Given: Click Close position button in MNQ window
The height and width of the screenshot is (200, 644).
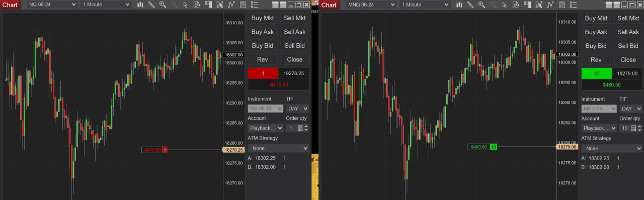Looking at the screenshot, I should (628, 59).
